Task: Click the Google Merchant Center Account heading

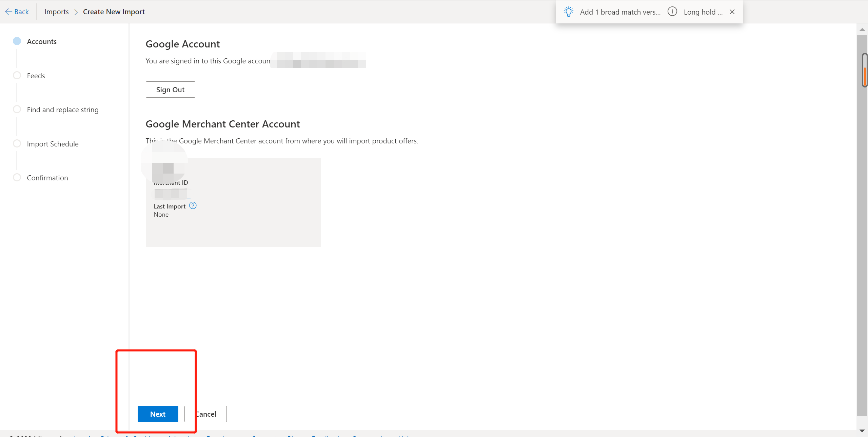Action: coord(223,124)
